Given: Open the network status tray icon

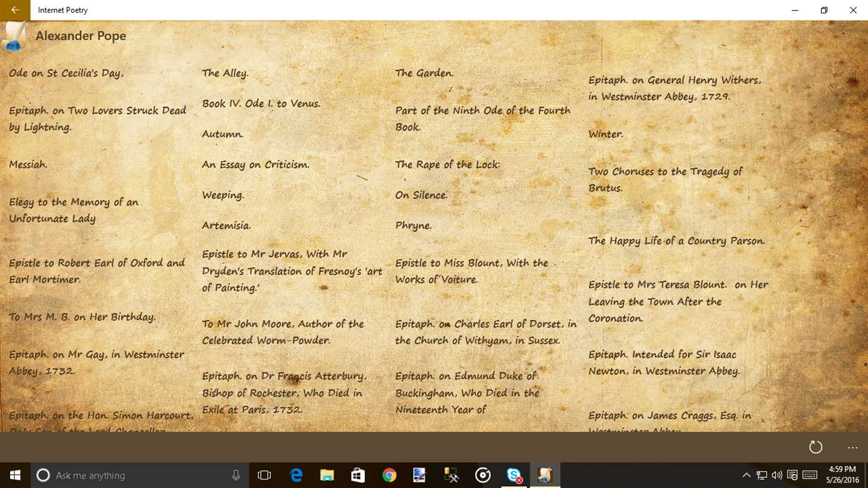Looking at the screenshot, I should (762, 475).
